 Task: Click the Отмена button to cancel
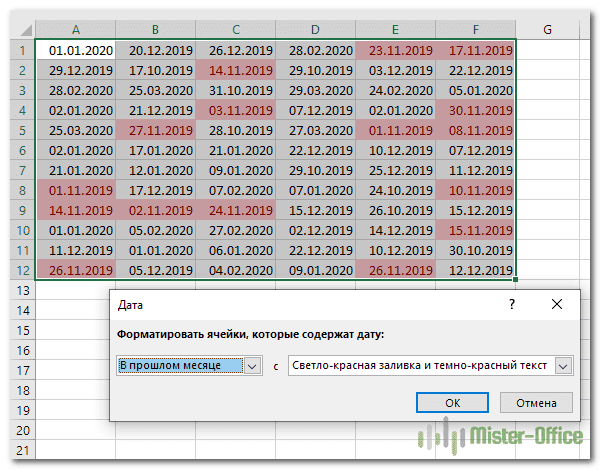[x=538, y=402]
